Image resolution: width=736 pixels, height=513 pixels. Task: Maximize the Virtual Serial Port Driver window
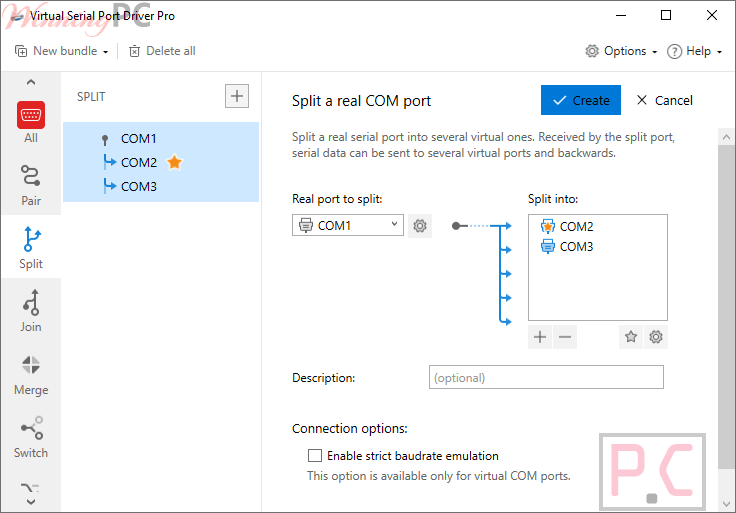click(666, 15)
